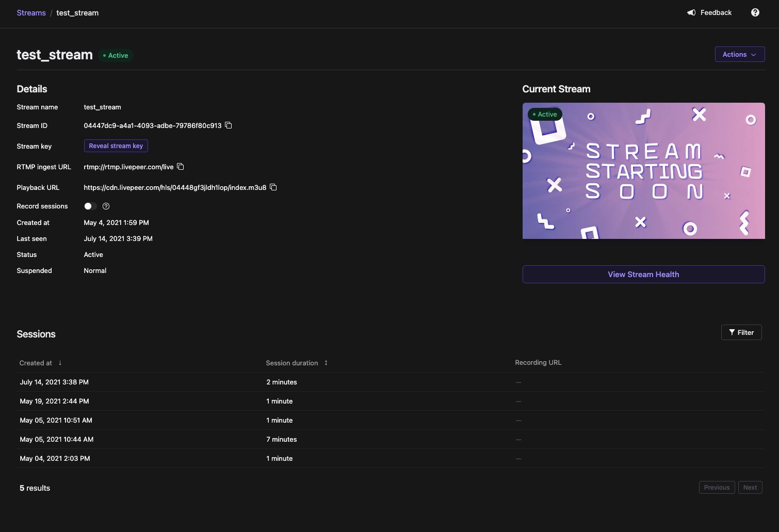Image resolution: width=779 pixels, height=532 pixels.
Task: Open View Stream Health
Action: (x=643, y=275)
